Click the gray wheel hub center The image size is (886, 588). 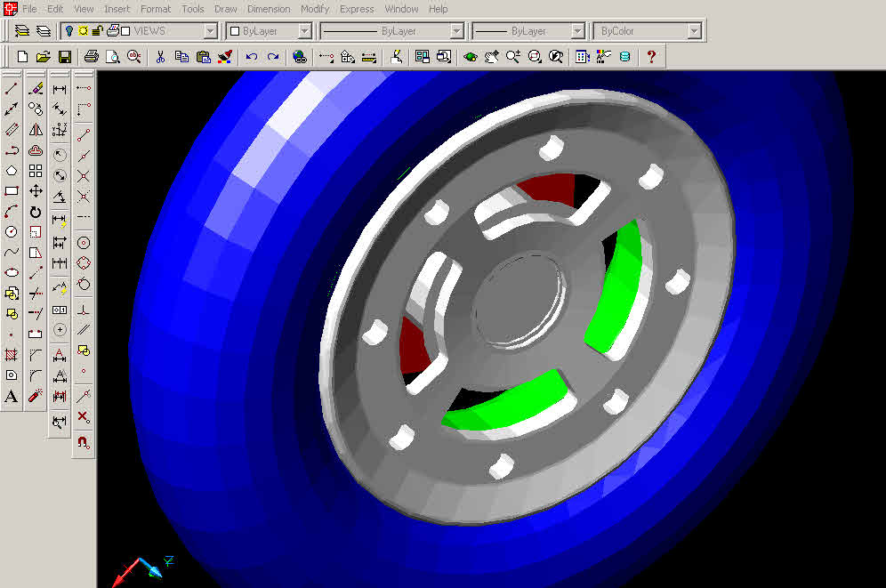pyautogui.click(x=519, y=301)
